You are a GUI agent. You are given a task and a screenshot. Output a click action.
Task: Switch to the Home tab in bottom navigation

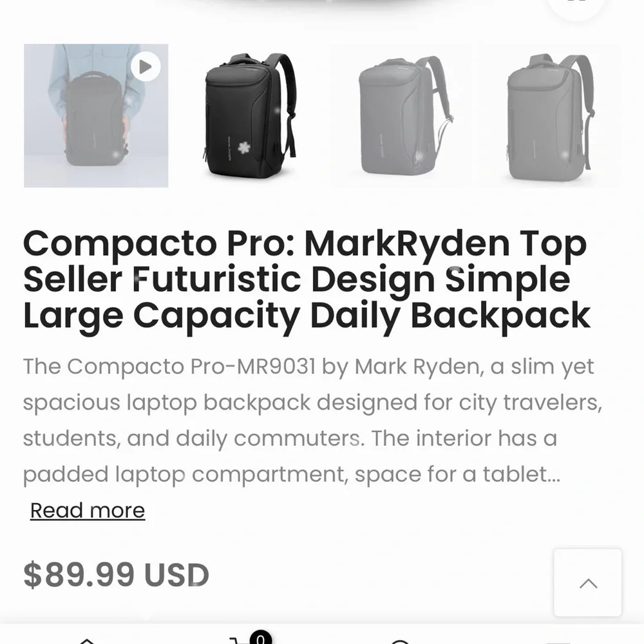click(87, 641)
